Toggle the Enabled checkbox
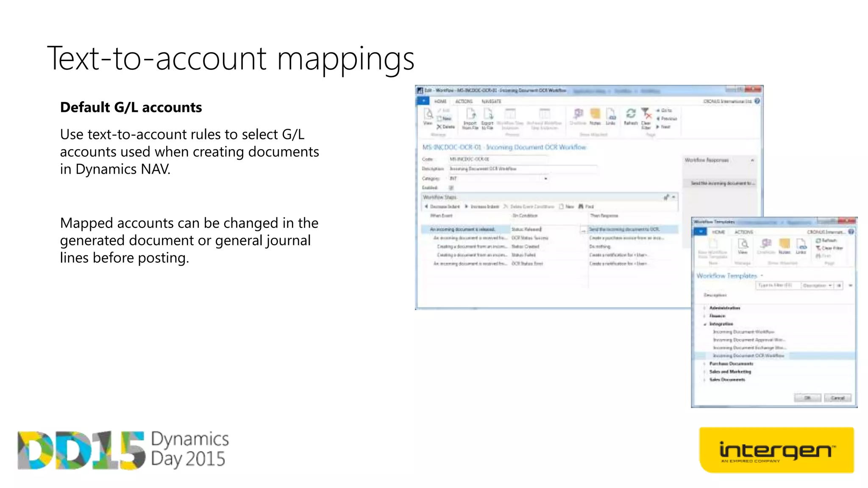This screenshot has width=868, height=488. click(x=451, y=188)
